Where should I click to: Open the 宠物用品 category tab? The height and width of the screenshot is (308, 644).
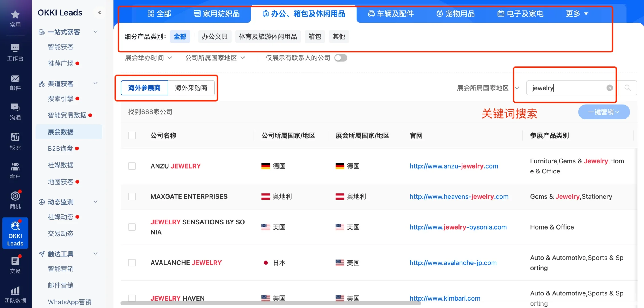(x=455, y=13)
